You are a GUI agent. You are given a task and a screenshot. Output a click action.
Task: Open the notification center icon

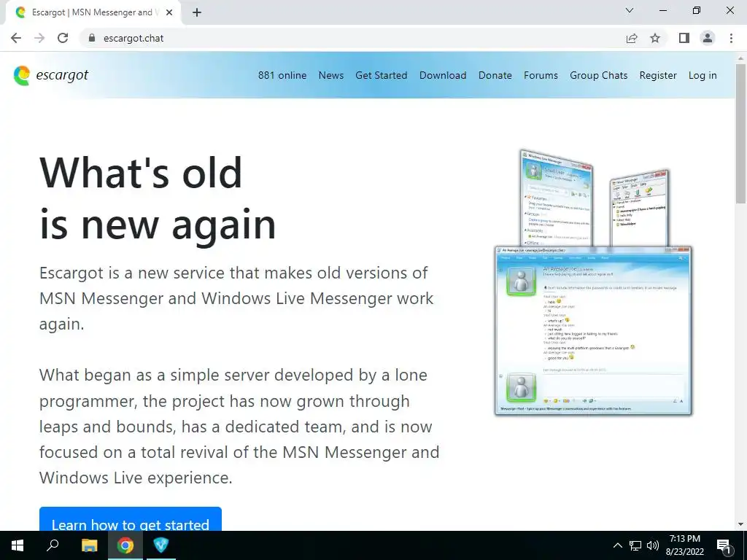724,546
